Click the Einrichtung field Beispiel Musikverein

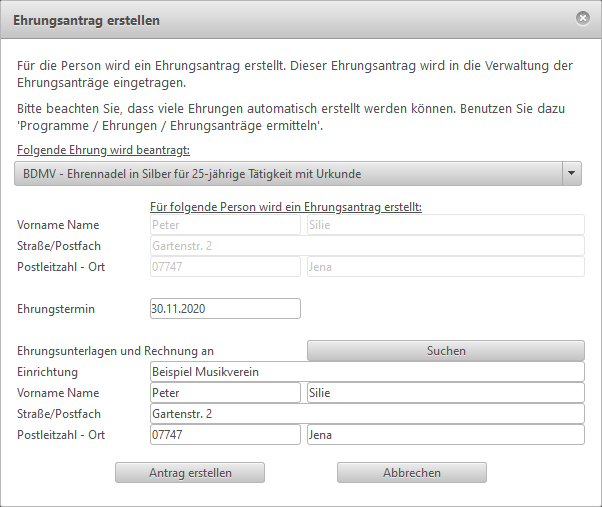367,372
